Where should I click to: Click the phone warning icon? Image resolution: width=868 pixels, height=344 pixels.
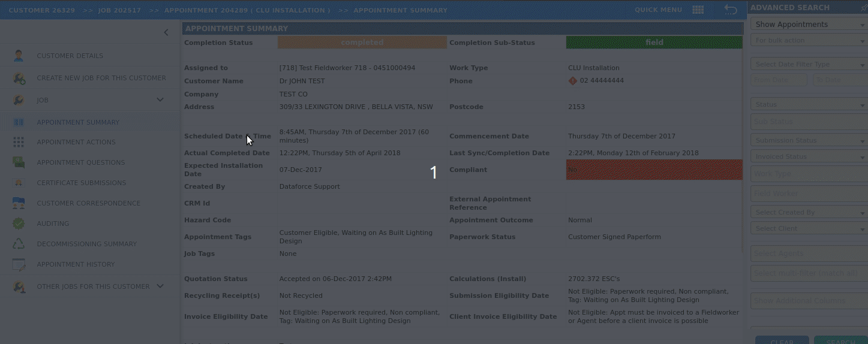point(572,81)
